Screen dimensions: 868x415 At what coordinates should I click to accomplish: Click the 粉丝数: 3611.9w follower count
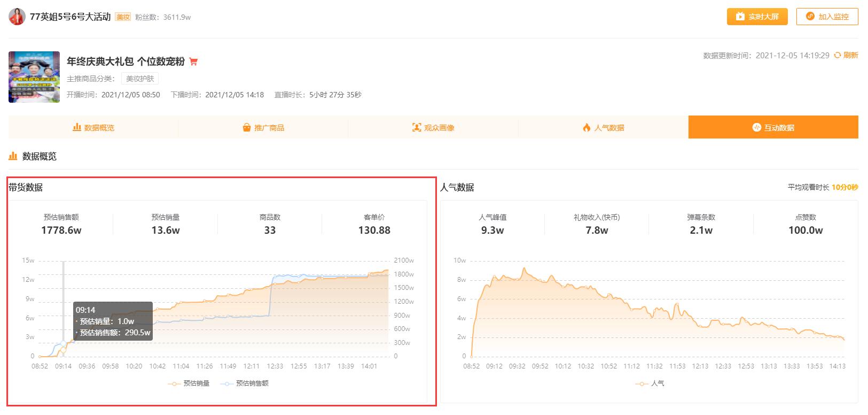click(x=163, y=17)
